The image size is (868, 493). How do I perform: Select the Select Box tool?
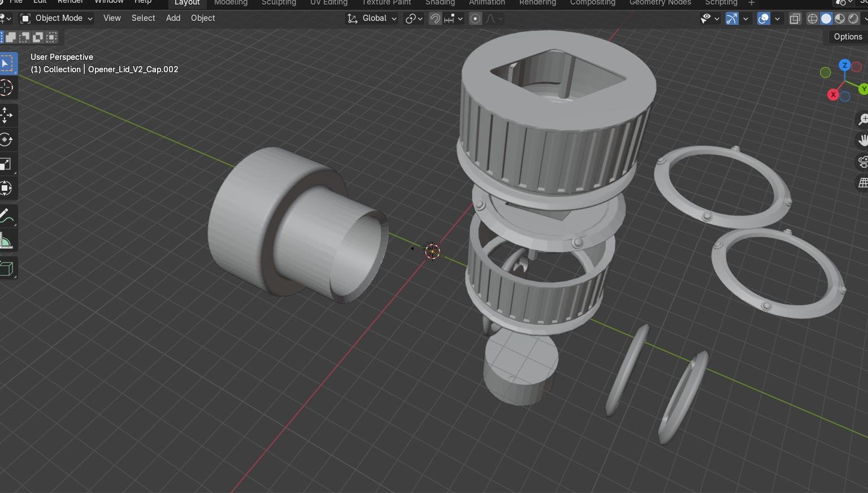point(6,63)
